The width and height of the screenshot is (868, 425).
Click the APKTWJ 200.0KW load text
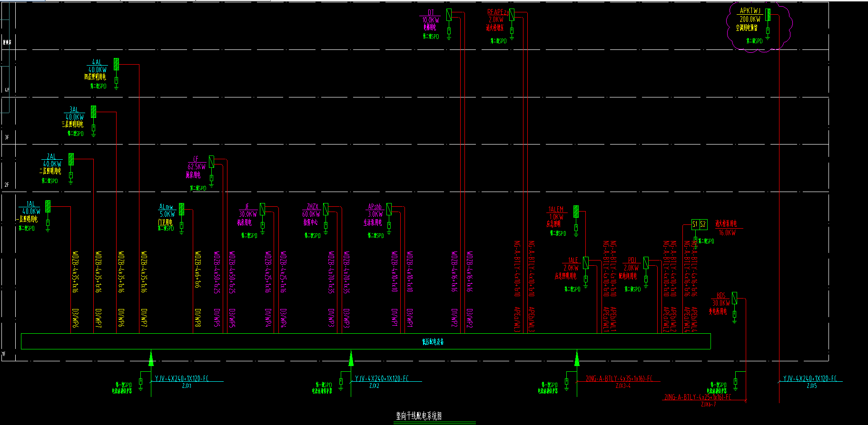pyautogui.click(x=750, y=19)
